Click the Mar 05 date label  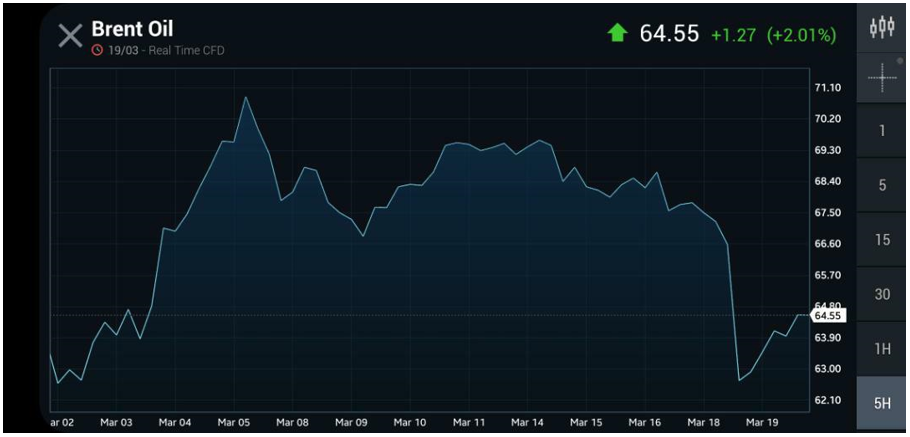[x=233, y=423]
